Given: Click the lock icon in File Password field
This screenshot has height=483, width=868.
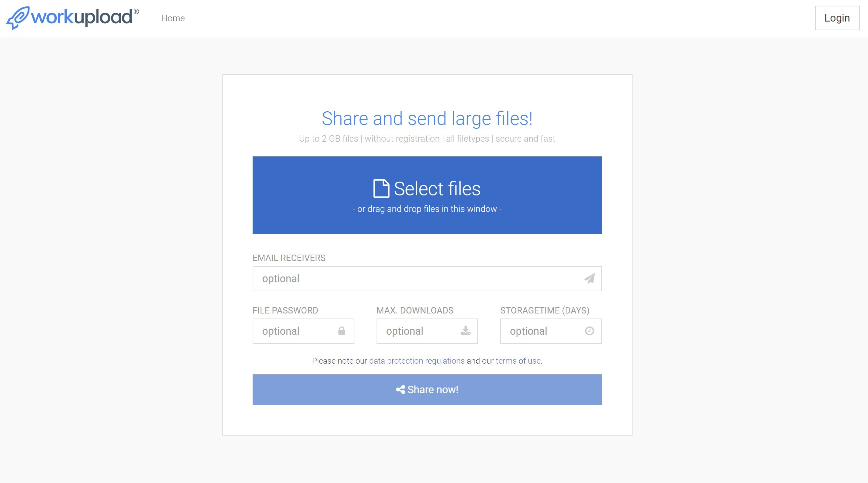Looking at the screenshot, I should tap(342, 331).
